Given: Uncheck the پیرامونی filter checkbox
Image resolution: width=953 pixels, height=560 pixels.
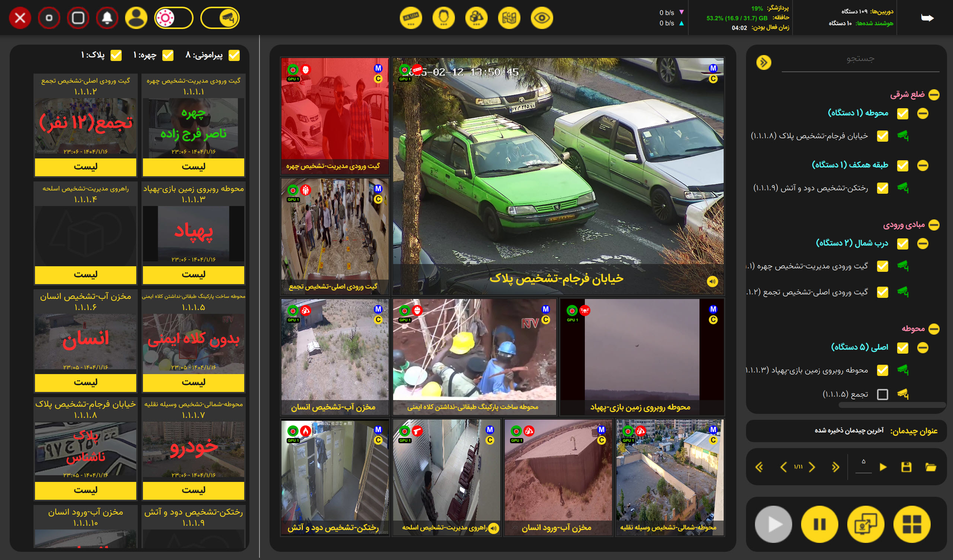Looking at the screenshot, I should point(234,55).
